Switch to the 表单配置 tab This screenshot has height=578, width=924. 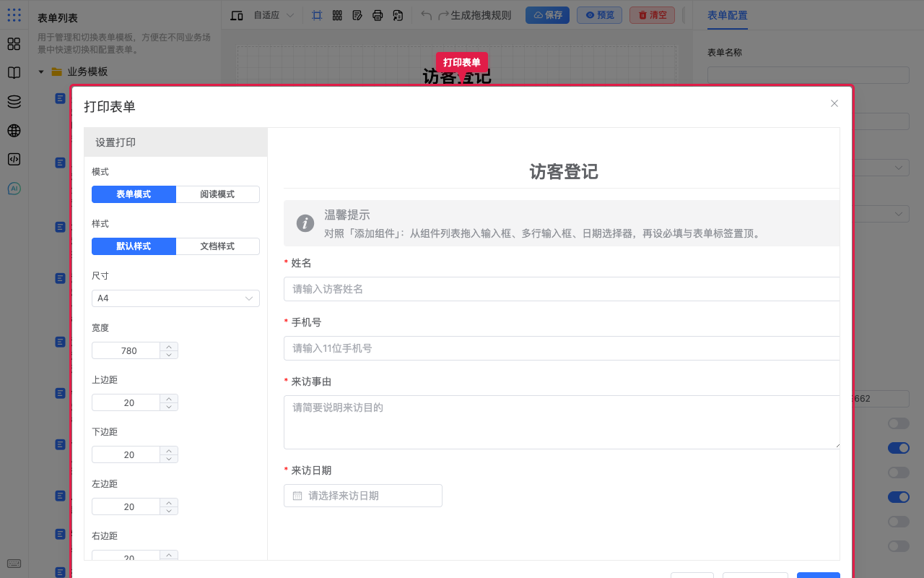click(x=727, y=15)
